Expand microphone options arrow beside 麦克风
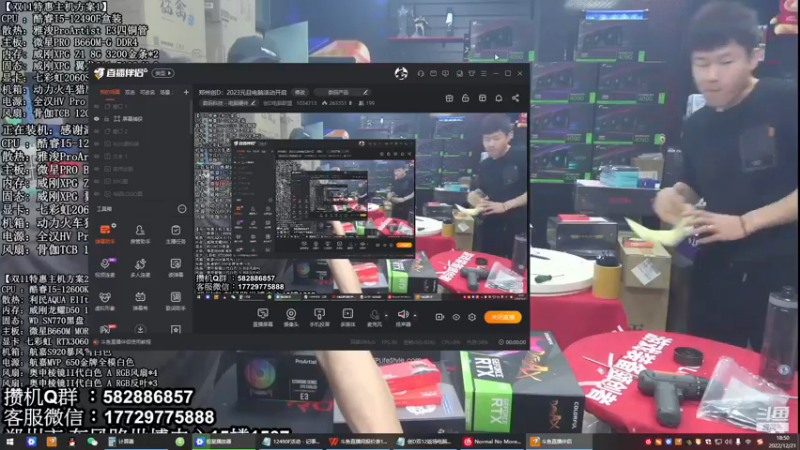 pyautogui.click(x=386, y=316)
